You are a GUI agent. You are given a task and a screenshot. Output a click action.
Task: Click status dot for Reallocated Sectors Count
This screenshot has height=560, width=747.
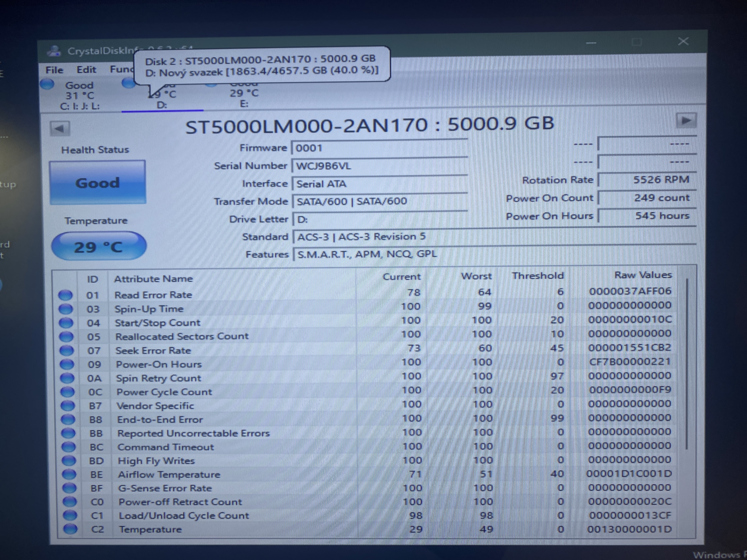[x=67, y=336]
